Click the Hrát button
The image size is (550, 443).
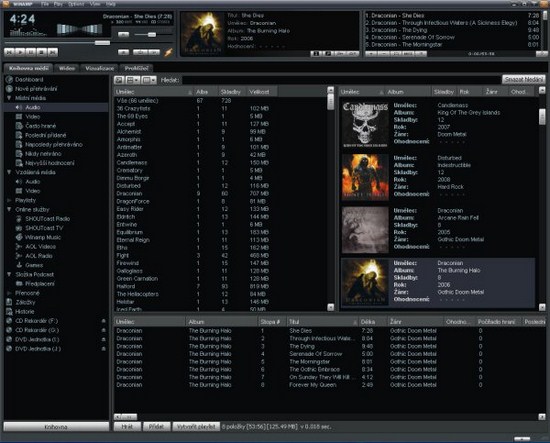point(127,427)
